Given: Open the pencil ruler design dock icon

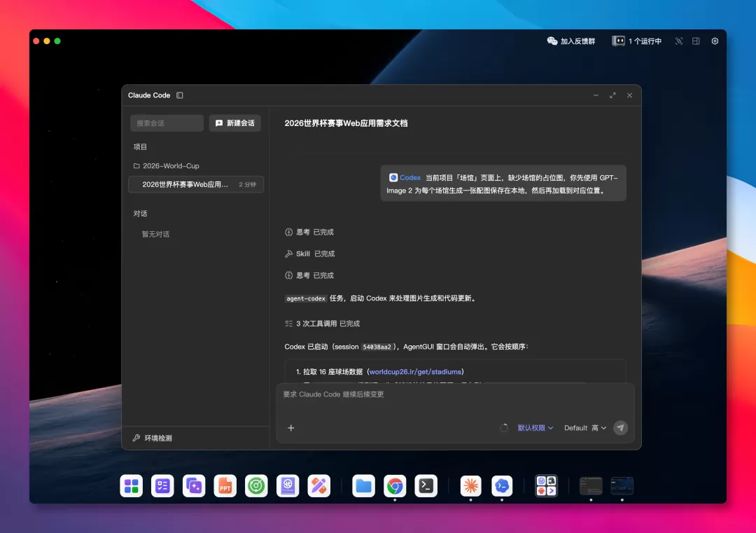Looking at the screenshot, I should coord(319,486).
